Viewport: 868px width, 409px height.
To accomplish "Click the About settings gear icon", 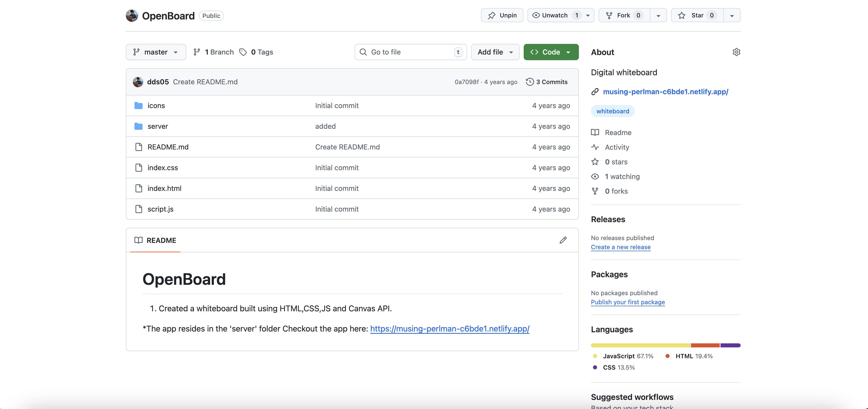I will coord(736,52).
